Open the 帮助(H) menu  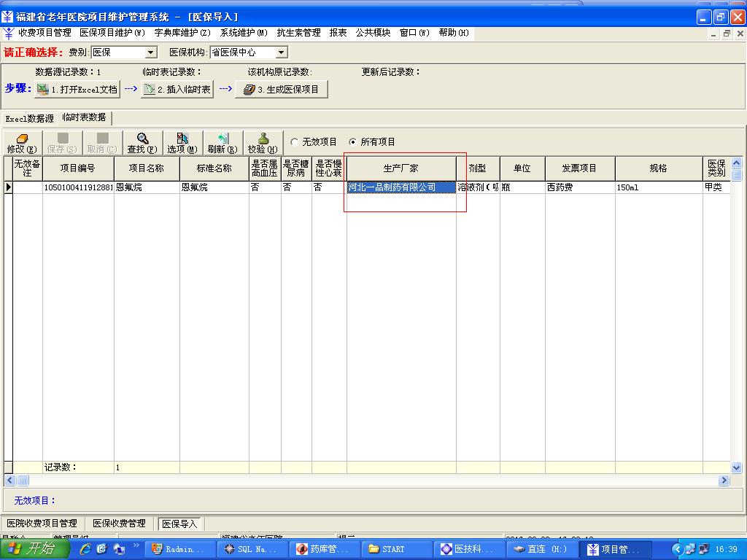pos(454,33)
